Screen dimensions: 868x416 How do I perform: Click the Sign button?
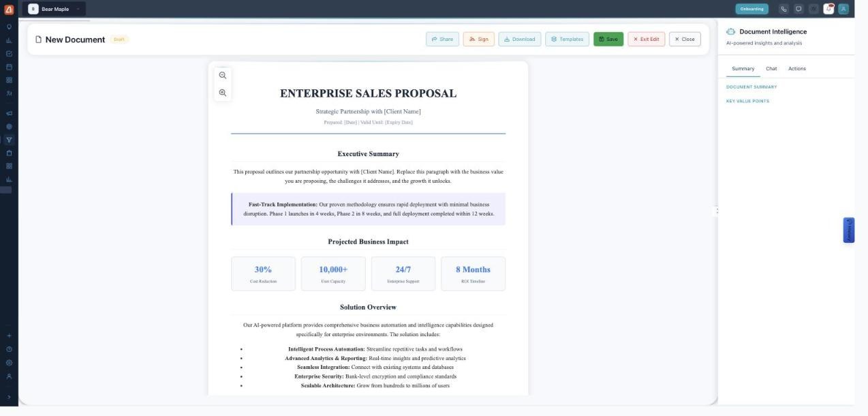point(478,39)
